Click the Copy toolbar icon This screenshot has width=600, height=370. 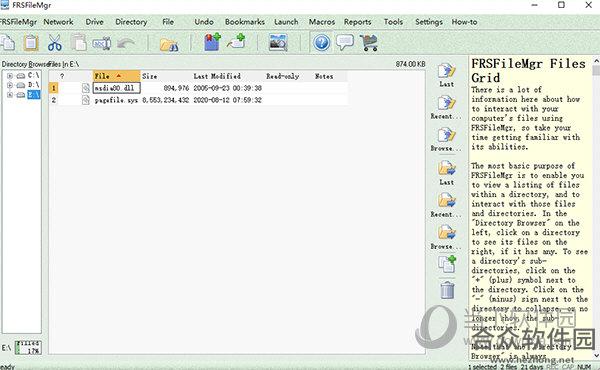[x=7, y=42]
